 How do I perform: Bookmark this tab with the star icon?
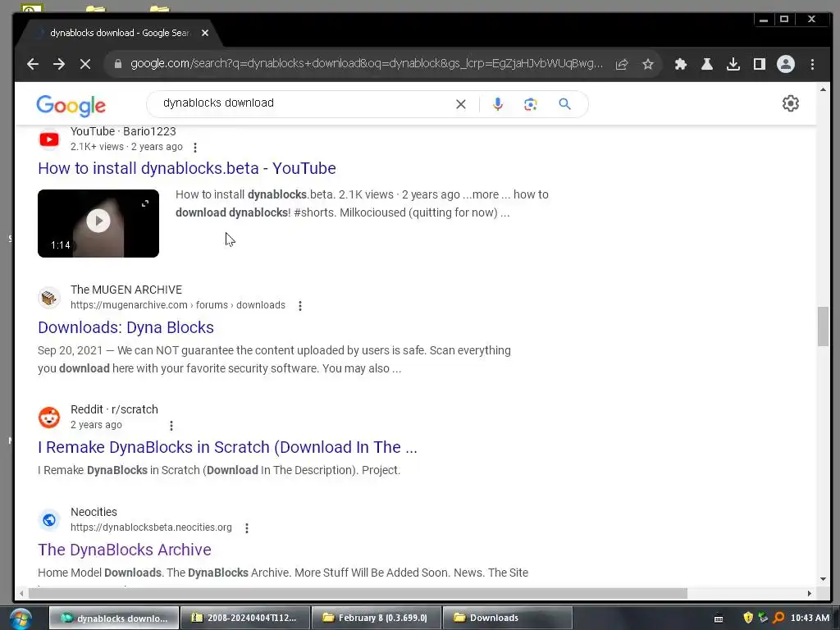point(648,64)
